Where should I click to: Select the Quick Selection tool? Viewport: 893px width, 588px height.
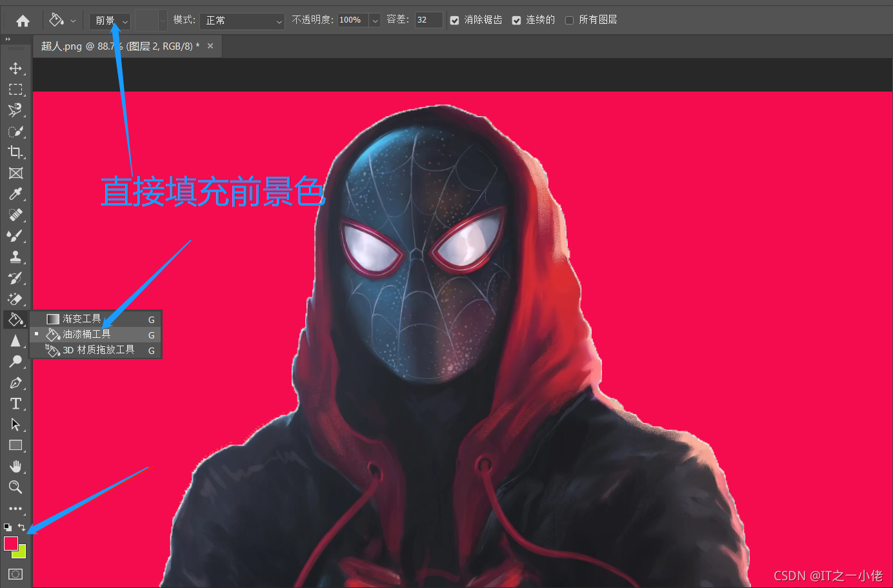click(x=15, y=132)
